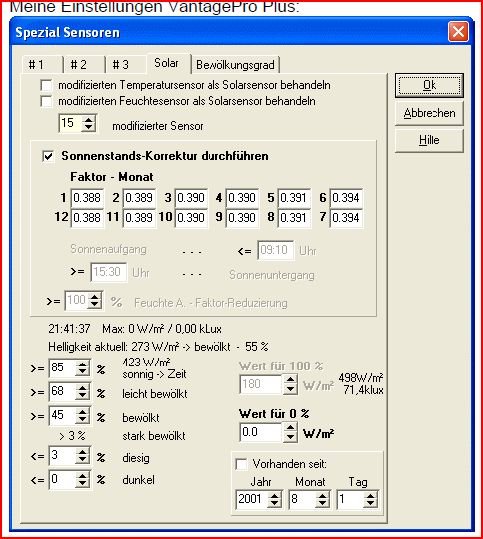Screen dimensions: 483x539
Task: Decrease Tag value 1
Action: (371, 504)
